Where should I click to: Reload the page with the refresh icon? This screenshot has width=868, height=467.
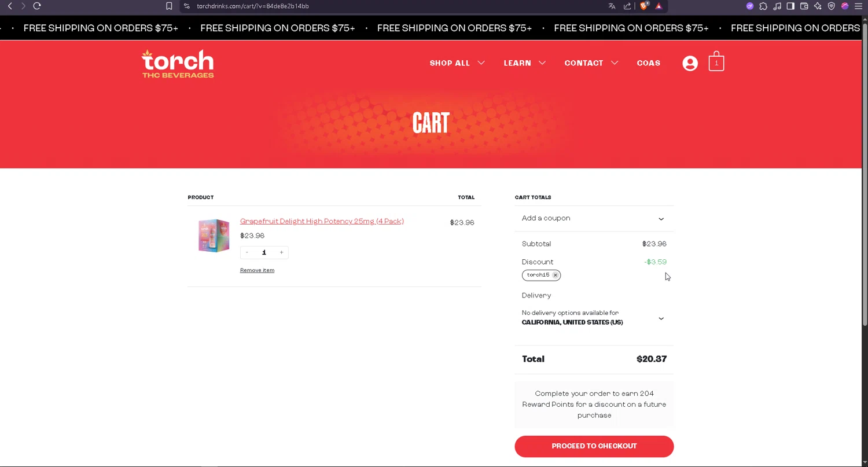click(37, 6)
